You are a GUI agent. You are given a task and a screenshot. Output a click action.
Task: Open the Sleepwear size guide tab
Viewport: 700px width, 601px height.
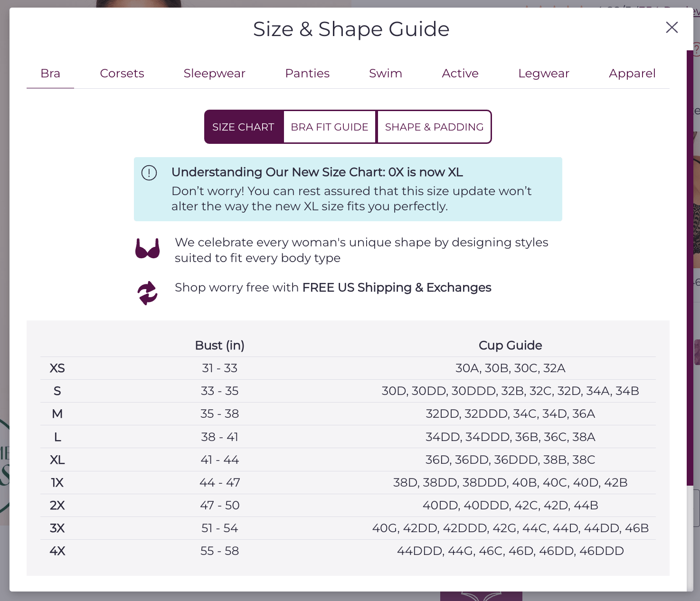[214, 73]
